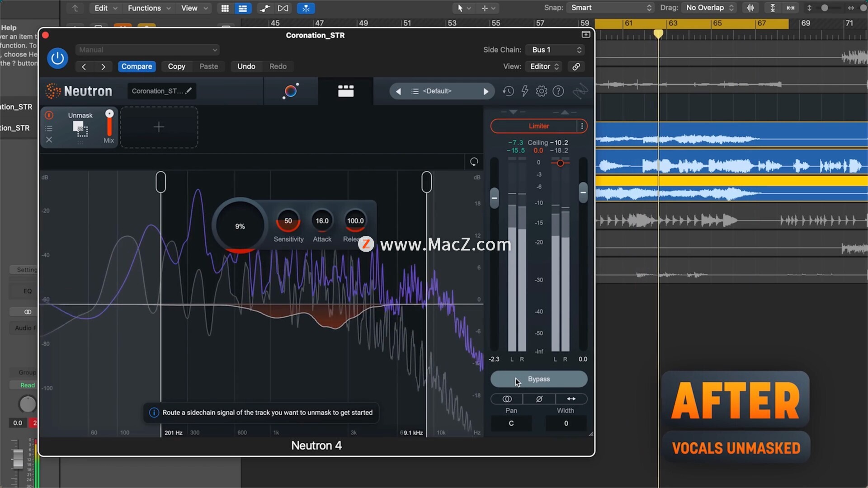
Task: Click the Redo button
Action: click(x=278, y=66)
